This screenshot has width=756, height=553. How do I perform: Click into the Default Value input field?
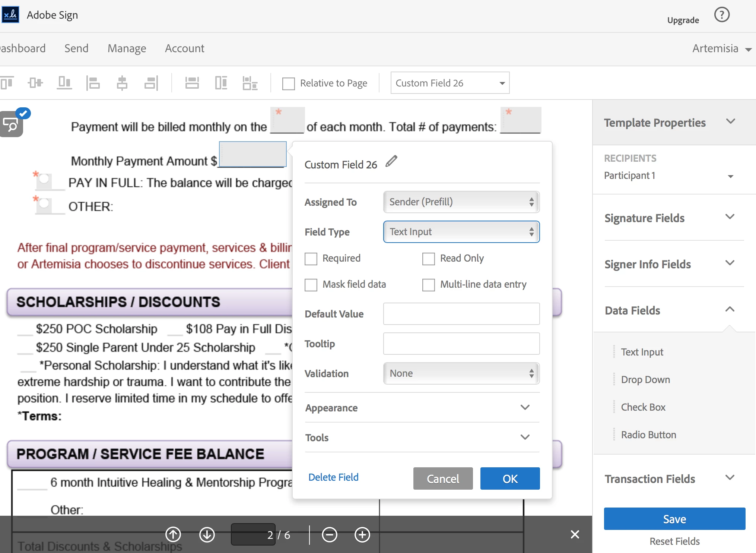[461, 314]
